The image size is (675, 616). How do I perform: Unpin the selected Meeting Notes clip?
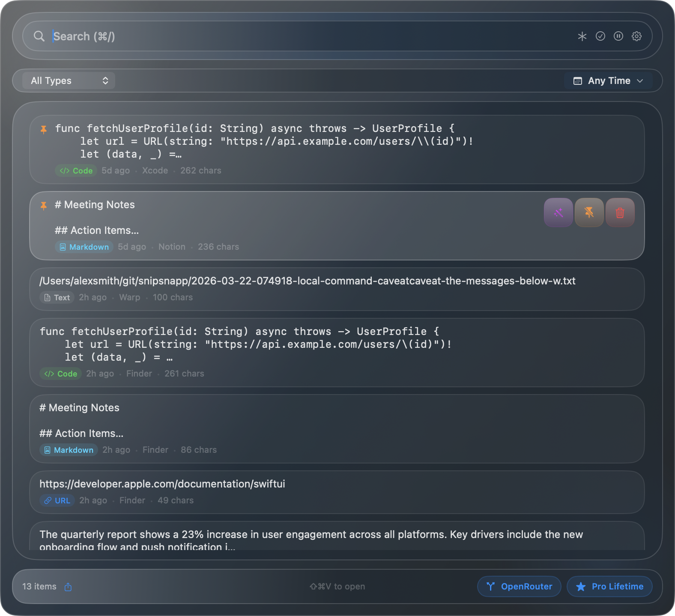coord(589,212)
